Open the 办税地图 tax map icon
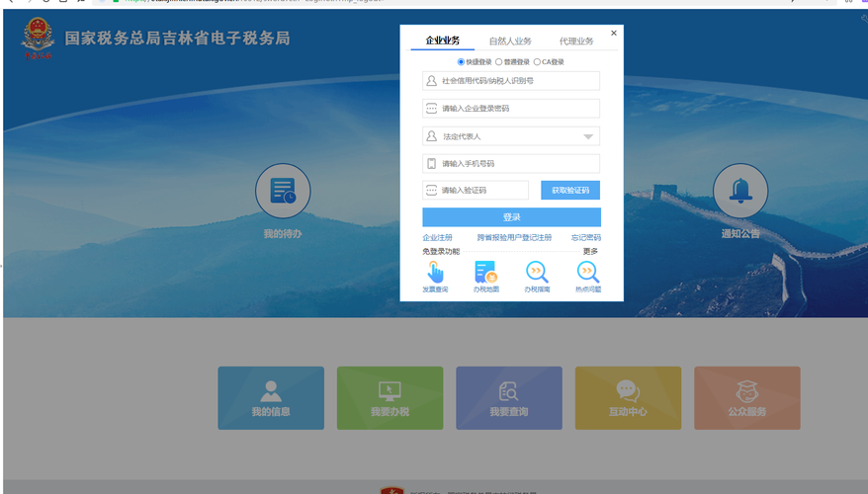The image size is (868, 494). coord(485,274)
